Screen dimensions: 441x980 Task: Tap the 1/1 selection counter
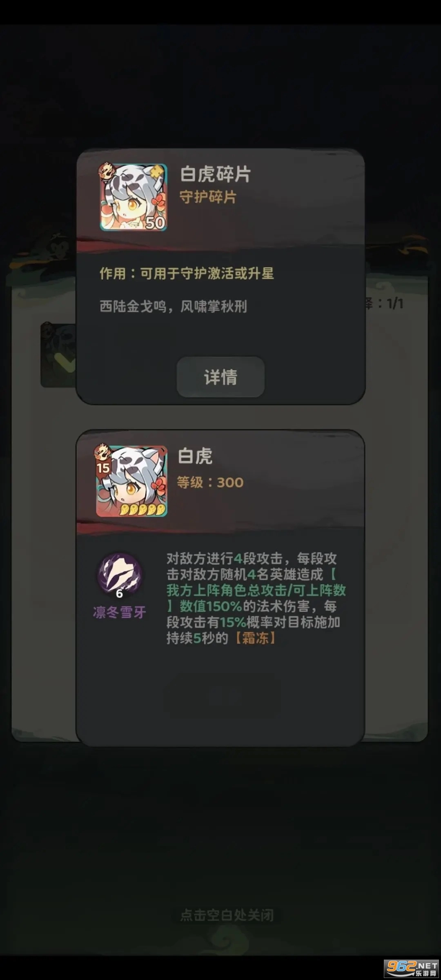coord(395,303)
